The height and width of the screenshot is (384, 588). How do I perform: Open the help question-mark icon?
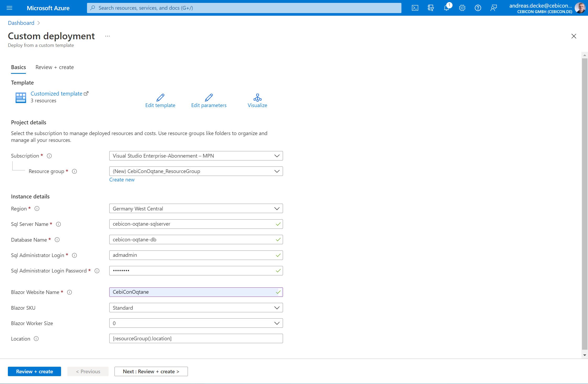click(478, 8)
